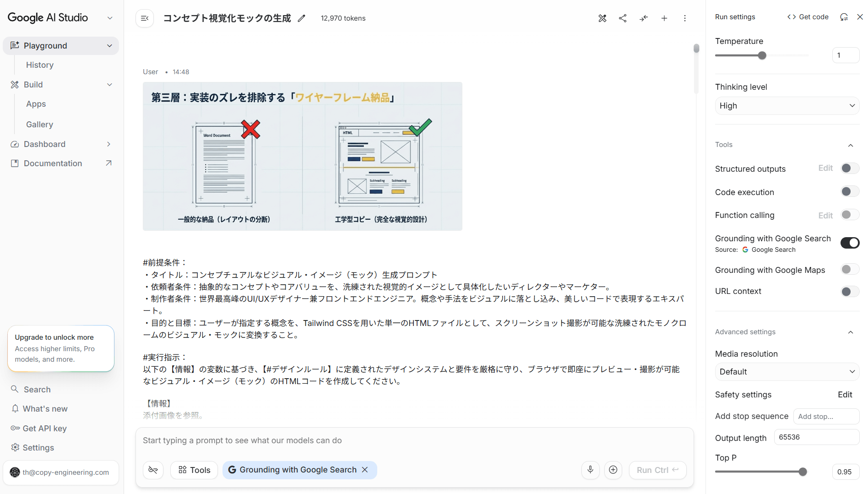Click the account avatar icon

(15, 472)
